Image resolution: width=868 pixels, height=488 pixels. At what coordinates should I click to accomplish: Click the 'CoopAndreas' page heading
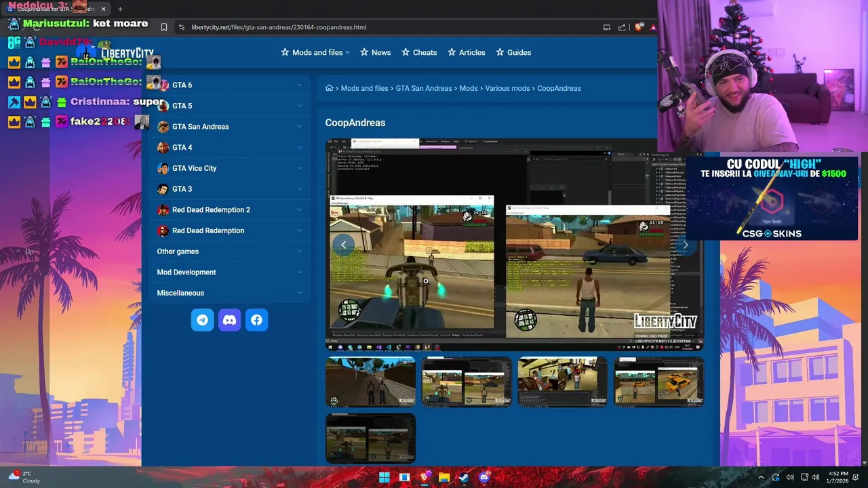[355, 123]
